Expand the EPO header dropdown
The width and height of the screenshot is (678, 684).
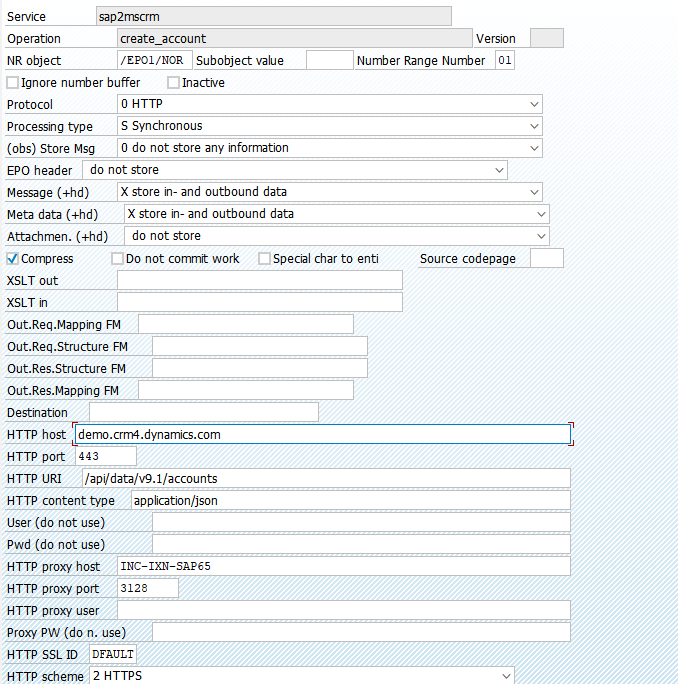tap(295, 170)
